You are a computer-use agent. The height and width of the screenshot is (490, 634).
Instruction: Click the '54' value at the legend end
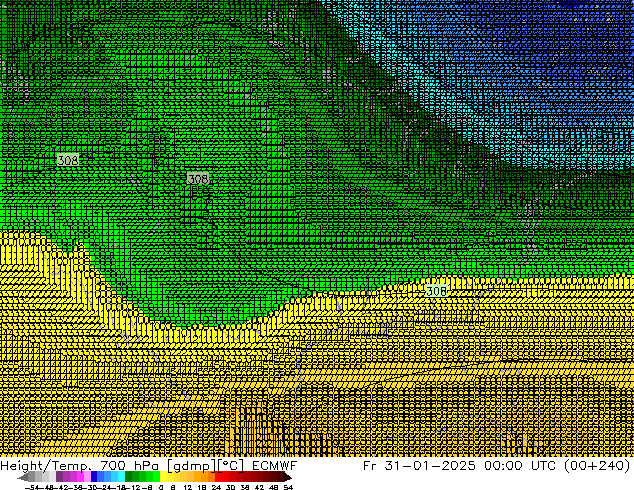(x=287, y=487)
